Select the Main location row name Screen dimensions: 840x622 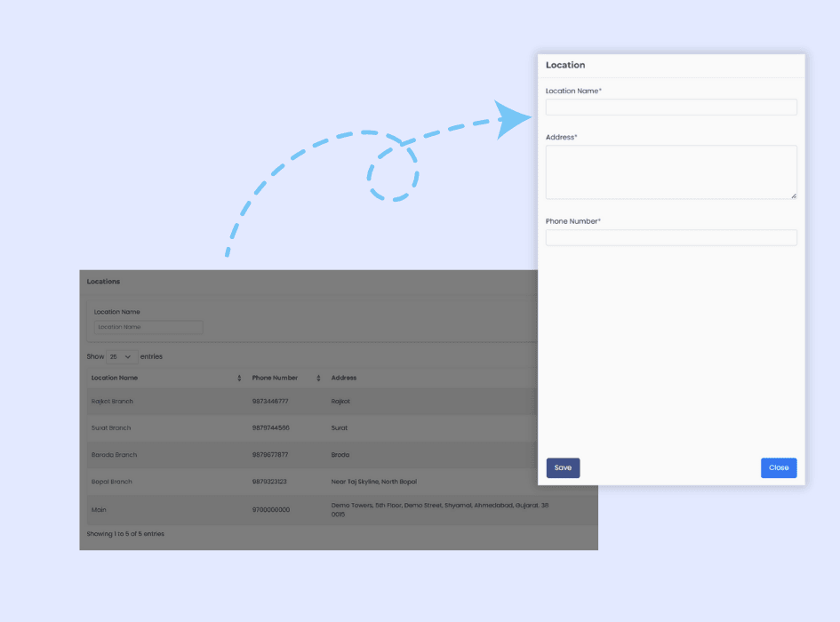[99, 510]
